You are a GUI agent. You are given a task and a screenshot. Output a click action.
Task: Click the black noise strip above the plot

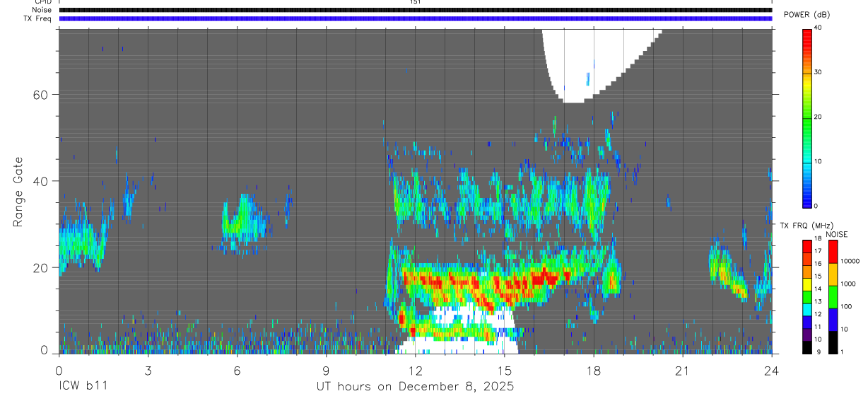click(x=416, y=10)
